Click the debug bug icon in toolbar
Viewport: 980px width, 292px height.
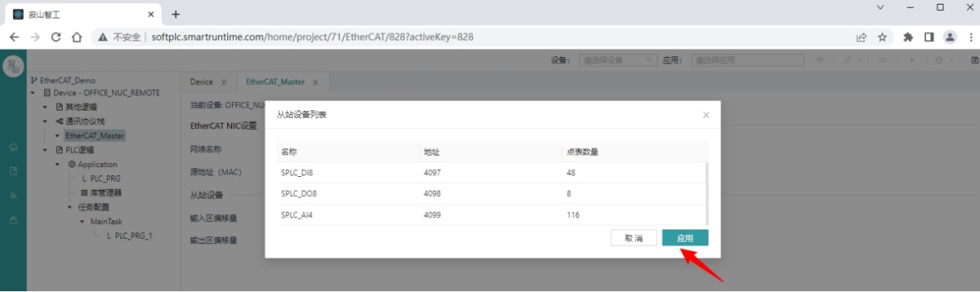(x=938, y=59)
